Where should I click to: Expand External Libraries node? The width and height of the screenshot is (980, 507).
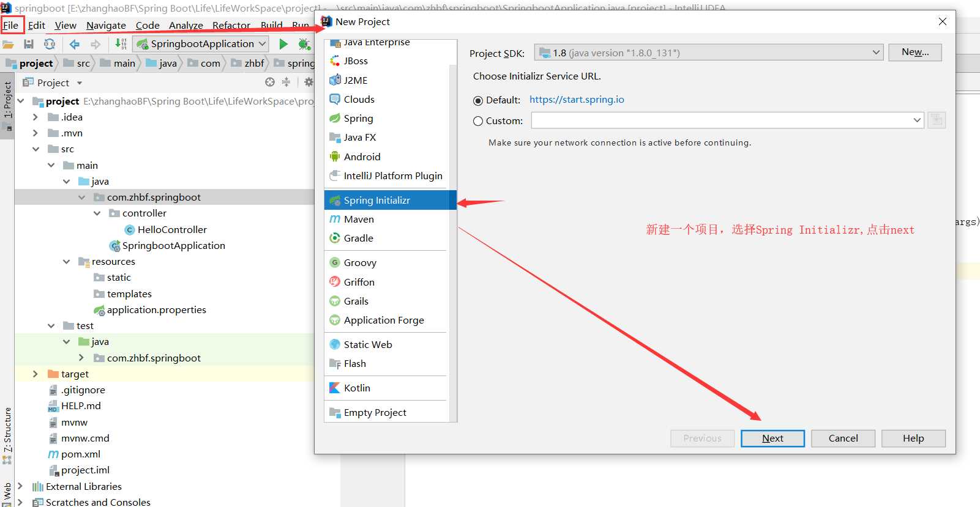20,486
